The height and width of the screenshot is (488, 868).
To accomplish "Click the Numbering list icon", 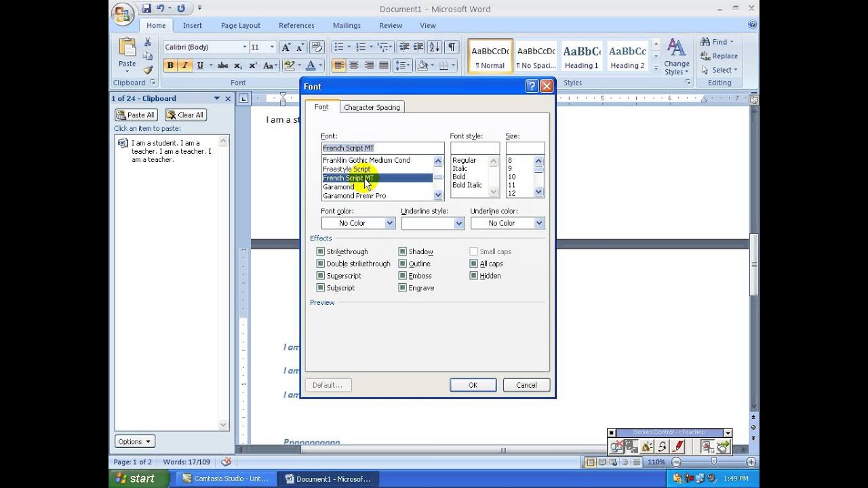I will (x=360, y=47).
